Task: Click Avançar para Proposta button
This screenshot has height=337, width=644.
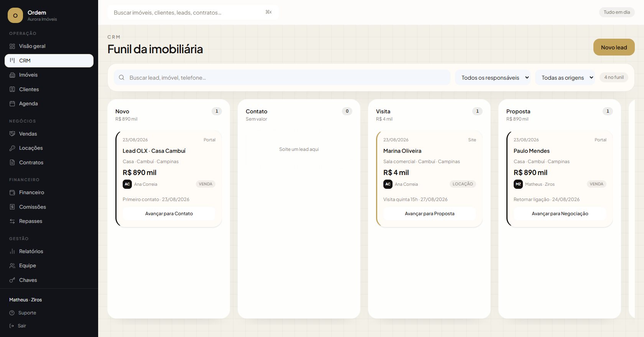Action: click(x=430, y=214)
